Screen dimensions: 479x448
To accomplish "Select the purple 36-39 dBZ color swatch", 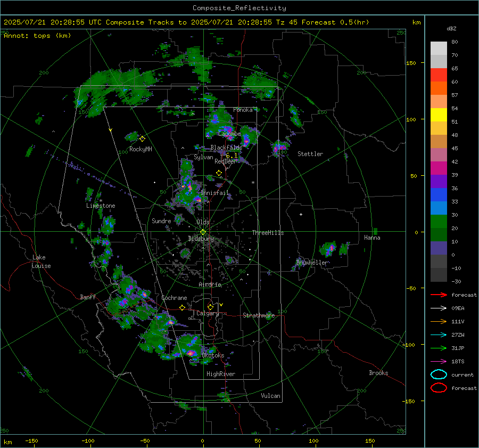I will point(439,181).
